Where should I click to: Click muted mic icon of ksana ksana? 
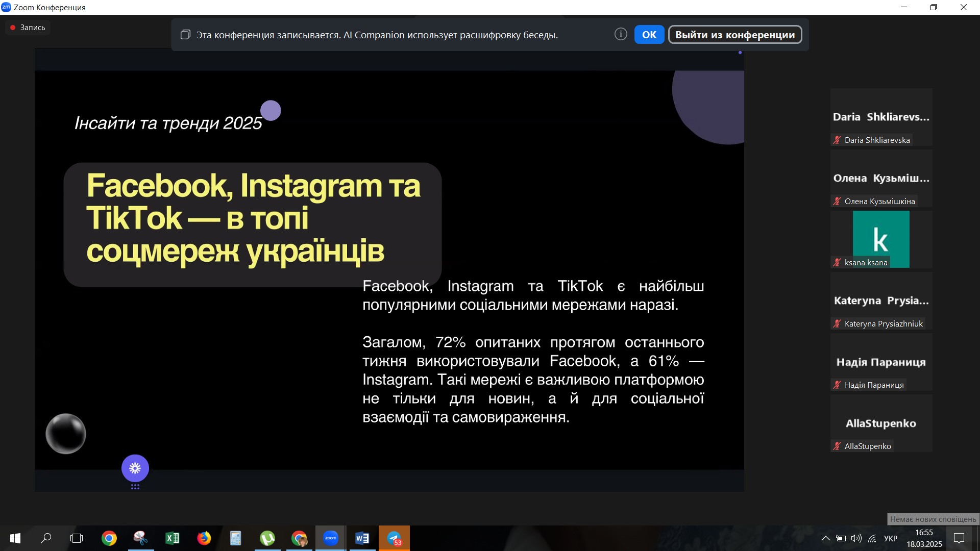(837, 262)
